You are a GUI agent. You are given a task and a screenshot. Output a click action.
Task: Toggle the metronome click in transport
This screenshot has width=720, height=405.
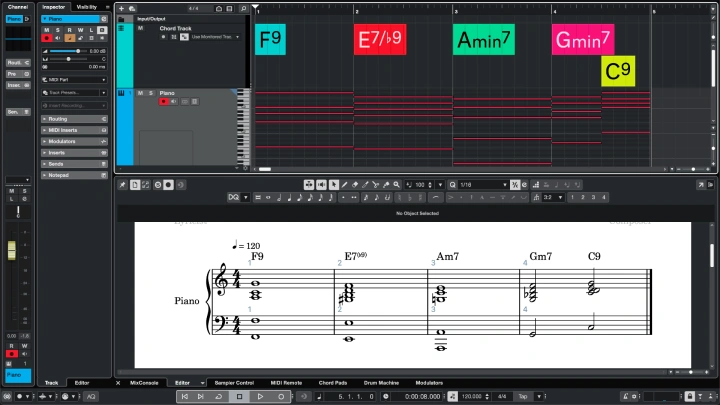pos(625,396)
